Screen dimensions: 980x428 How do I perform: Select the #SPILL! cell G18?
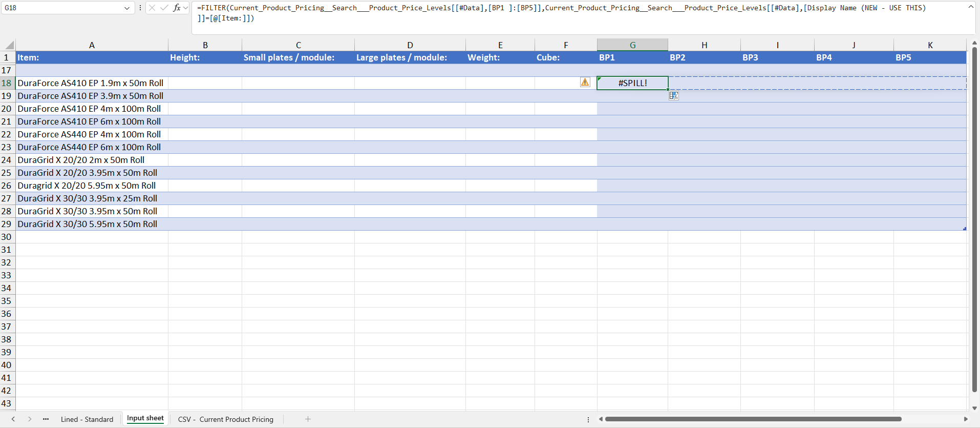pyautogui.click(x=632, y=83)
